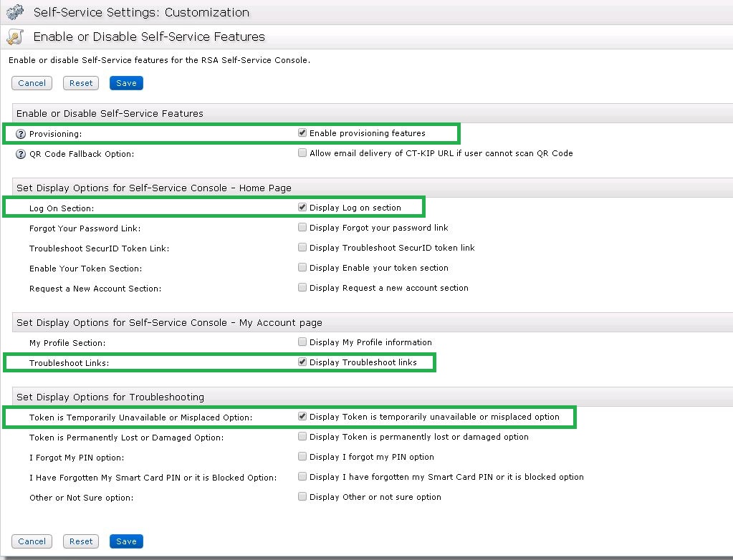Viewport: 733px width, 560px height.
Task: Check Display I forgot my PIN option
Action: (x=302, y=456)
